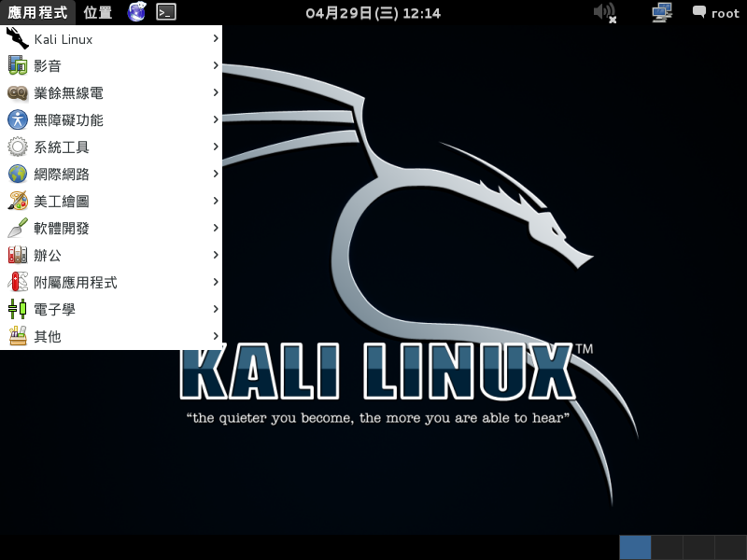Image resolution: width=747 pixels, height=560 pixels.
Task: Click the 美工繪圖 paint palette icon
Action: 17,202
